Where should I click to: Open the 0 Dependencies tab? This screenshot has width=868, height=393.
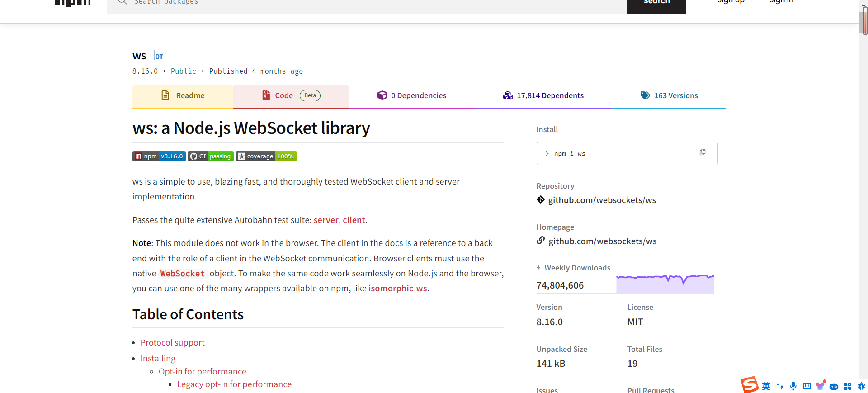pos(411,96)
